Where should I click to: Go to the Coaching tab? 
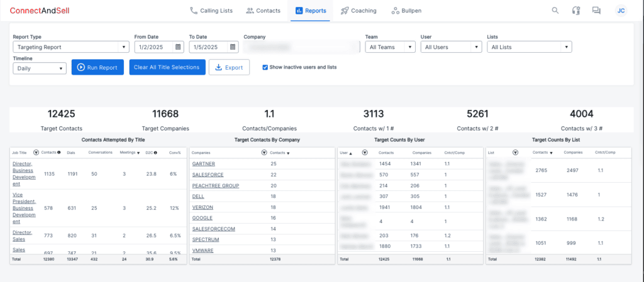[x=358, y=11]
